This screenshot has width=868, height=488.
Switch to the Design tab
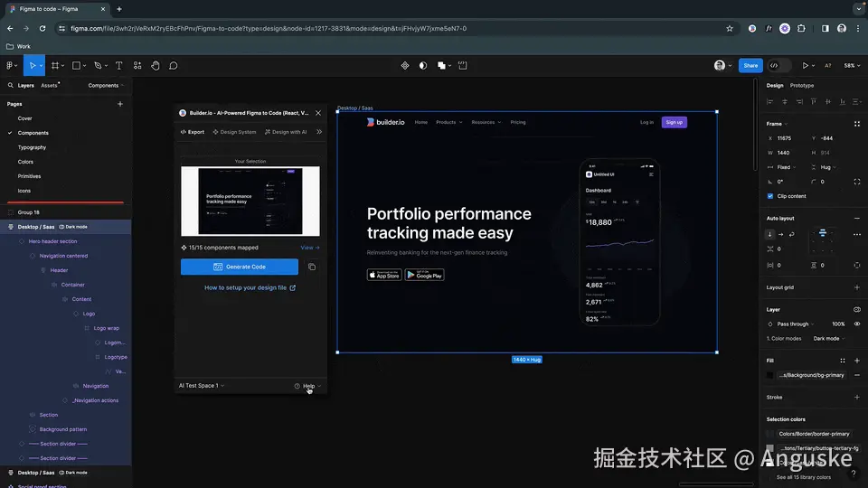click(775, 85)
